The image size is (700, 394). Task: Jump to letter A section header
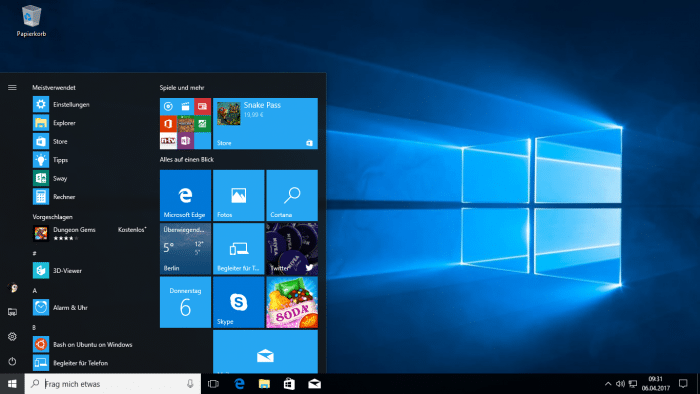(34, 290)
